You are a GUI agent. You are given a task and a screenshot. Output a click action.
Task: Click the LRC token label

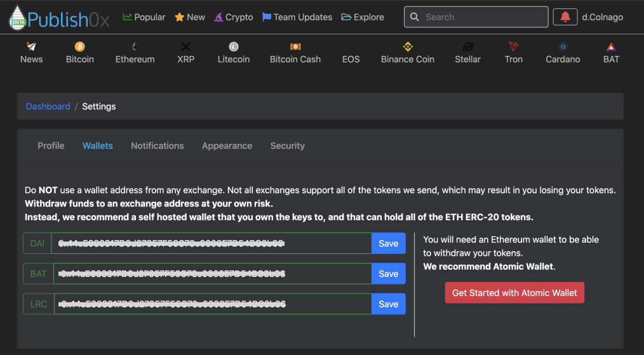click(x=39, y=304)
